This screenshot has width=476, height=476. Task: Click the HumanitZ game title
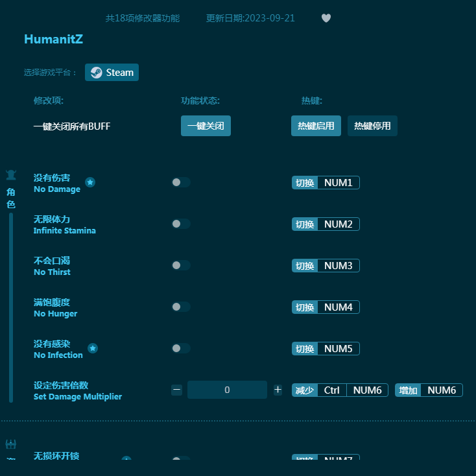(x=53, y=39)
